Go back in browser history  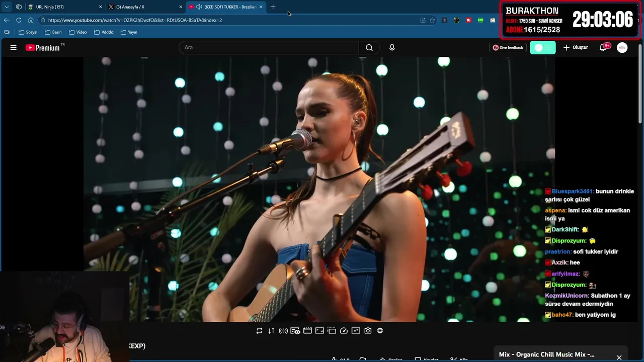[x=7, y=20]
